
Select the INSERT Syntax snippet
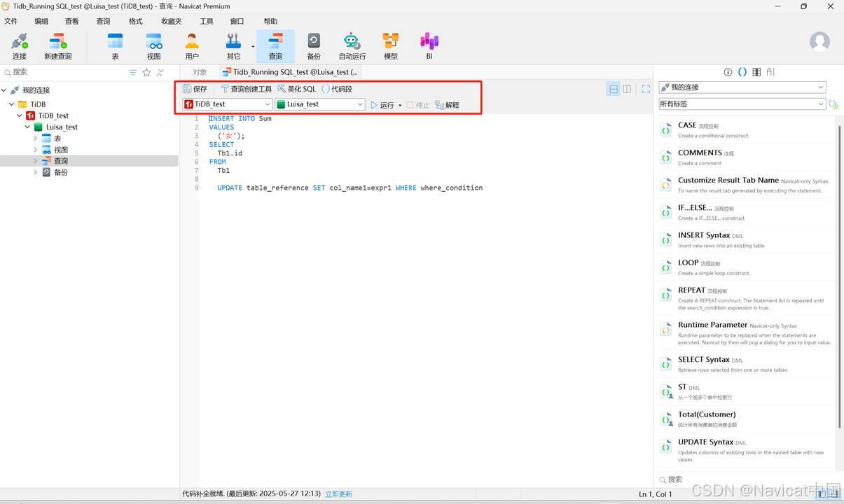click(x=746, y=239)
